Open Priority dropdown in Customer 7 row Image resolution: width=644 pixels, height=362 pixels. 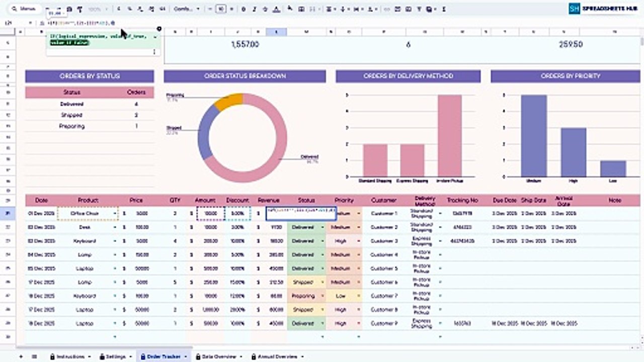[x=359, y=296]
